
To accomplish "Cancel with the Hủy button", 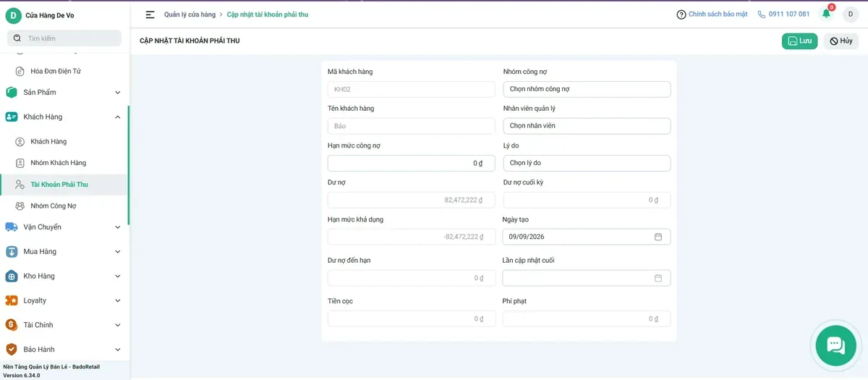I will click(841, 41).
